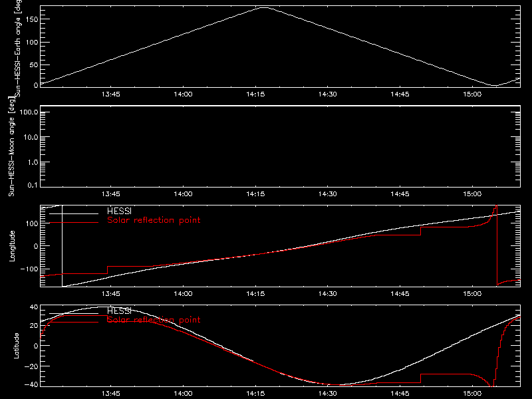This screenshot has width=532, height=399.
Task: Click the peak of the Earth angle curve
Action: [x=264, y=7]
